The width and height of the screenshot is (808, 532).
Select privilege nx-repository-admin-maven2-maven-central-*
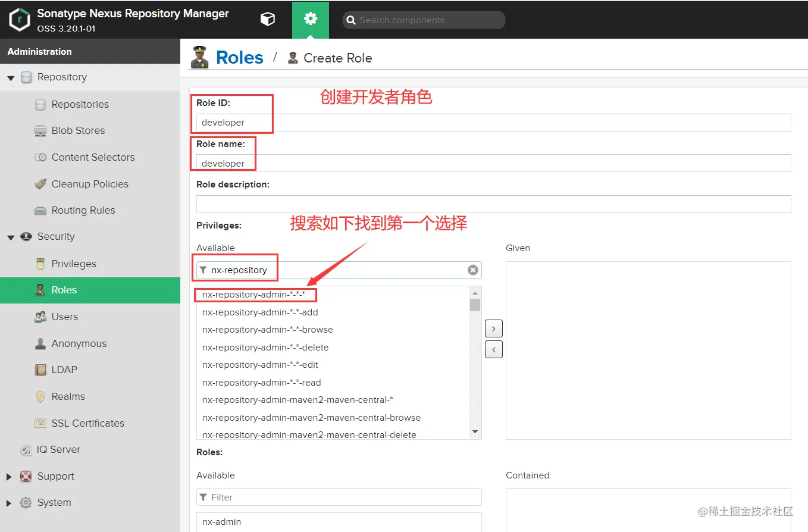click(x=333, y=400)
